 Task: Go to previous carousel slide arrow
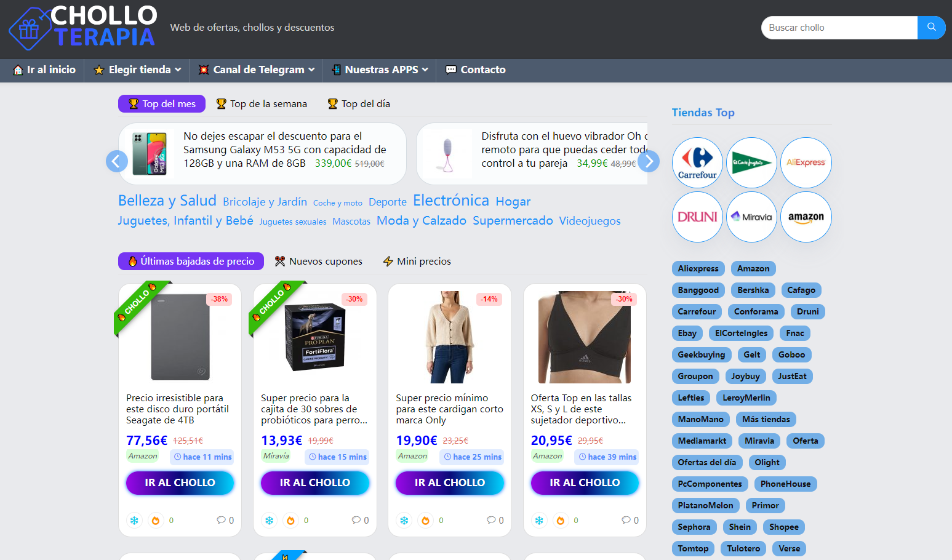tap(117, 161)
